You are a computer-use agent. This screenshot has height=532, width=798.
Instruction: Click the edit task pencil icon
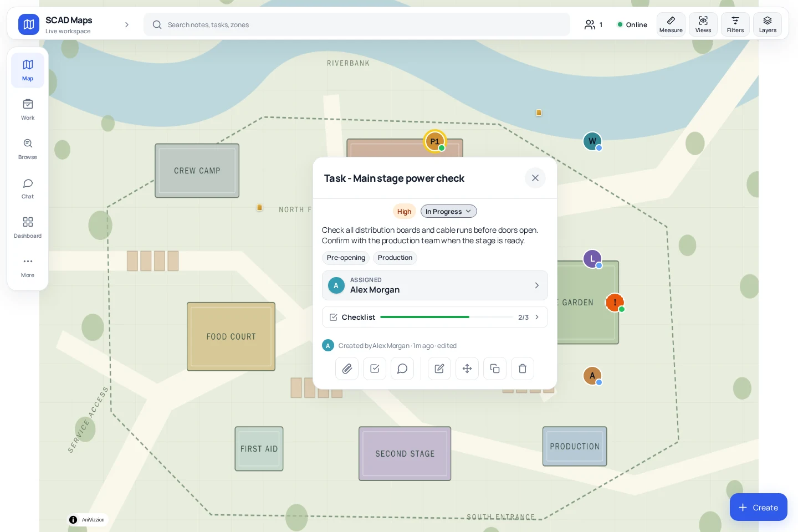point(439,369)
